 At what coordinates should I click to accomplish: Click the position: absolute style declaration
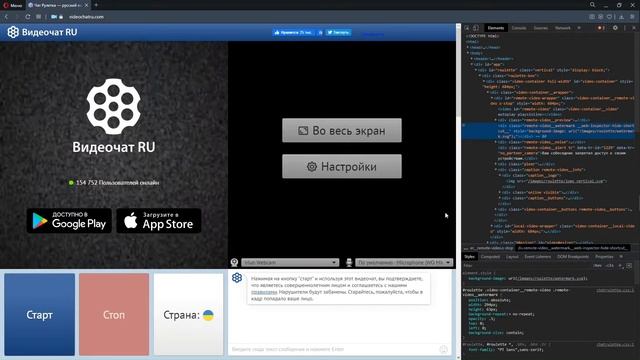coord(489,300)
